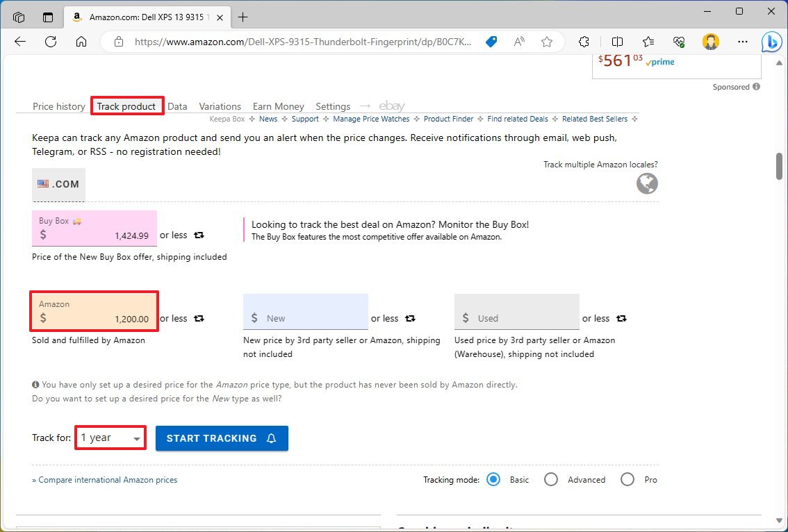Open Manage Price Watches link
The height and width of the screenshot is (532, 788).
pyautogui.click(x=371, y=119)
